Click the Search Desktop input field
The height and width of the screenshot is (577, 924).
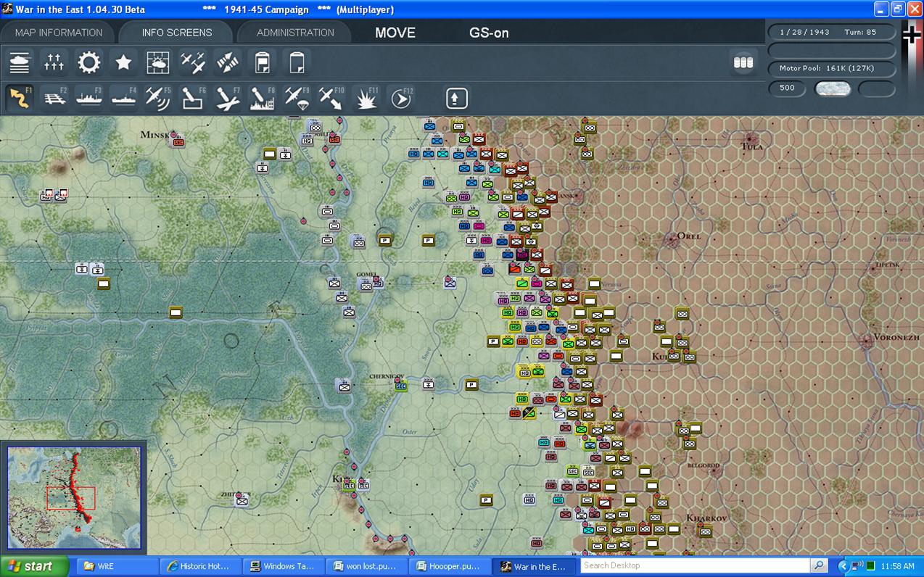695,565
